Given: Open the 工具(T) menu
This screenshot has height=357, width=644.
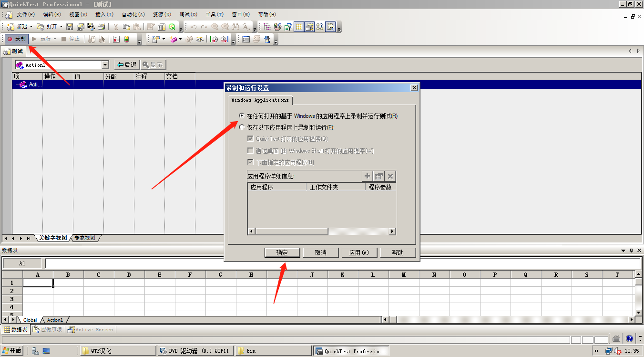Looking at the screenshot, I should point(214,15).
